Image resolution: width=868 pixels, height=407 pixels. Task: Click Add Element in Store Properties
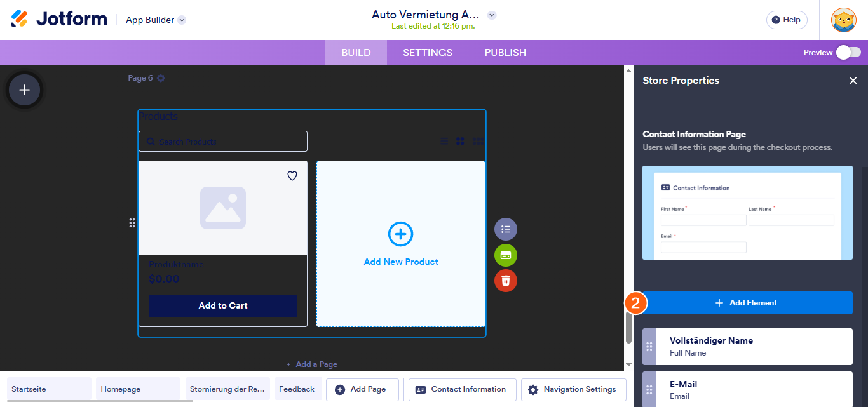coord(747,303)
